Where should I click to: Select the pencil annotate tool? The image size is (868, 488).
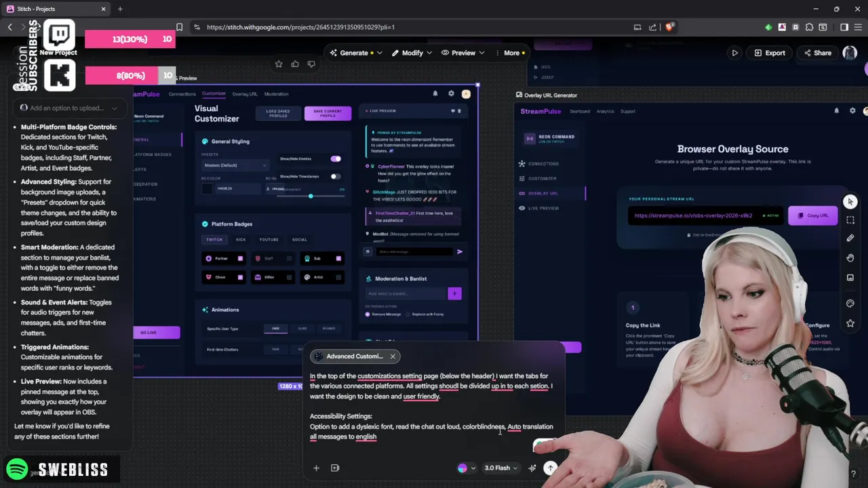coord(850,238)
